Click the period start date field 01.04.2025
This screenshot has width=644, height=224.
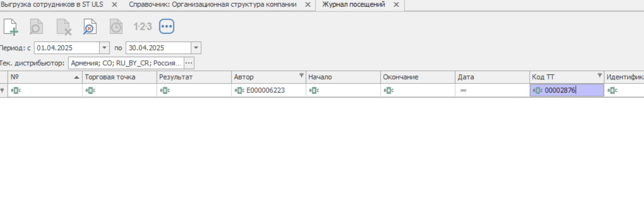coord(67,48)
